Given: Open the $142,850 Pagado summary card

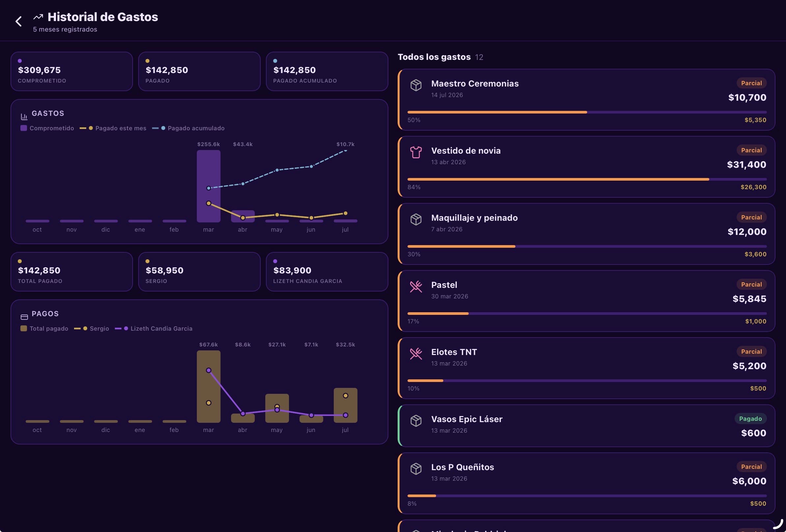Looking at the screenshot, I should [x=199, y=71].
